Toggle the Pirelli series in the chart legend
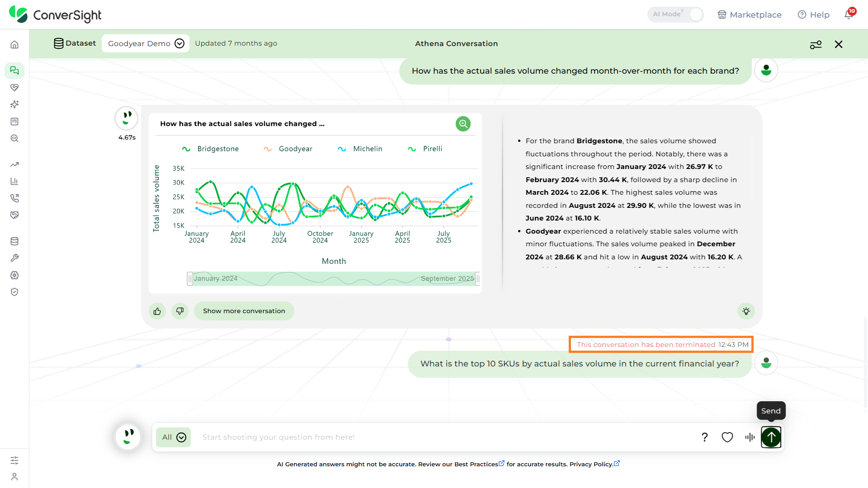The image size is (868, 488). (425, 149)
